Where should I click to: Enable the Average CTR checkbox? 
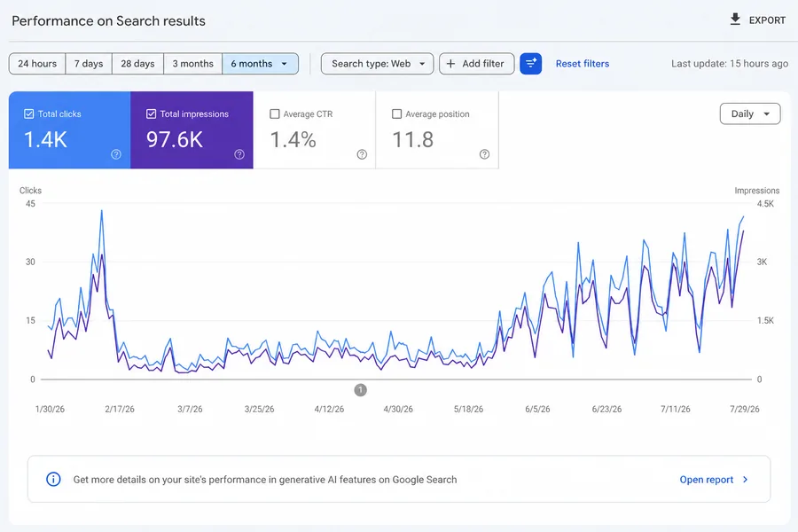(x=274, y=114)
